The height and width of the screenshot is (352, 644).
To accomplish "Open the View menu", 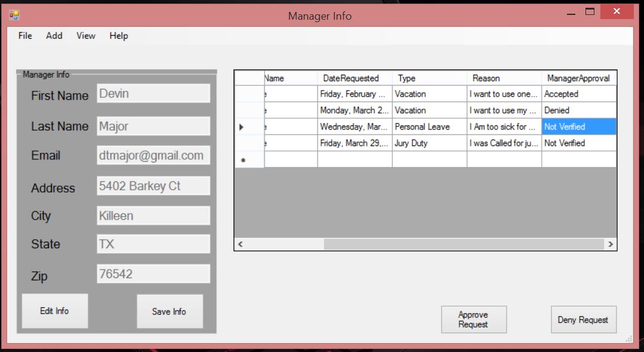I will click(85, 36).
